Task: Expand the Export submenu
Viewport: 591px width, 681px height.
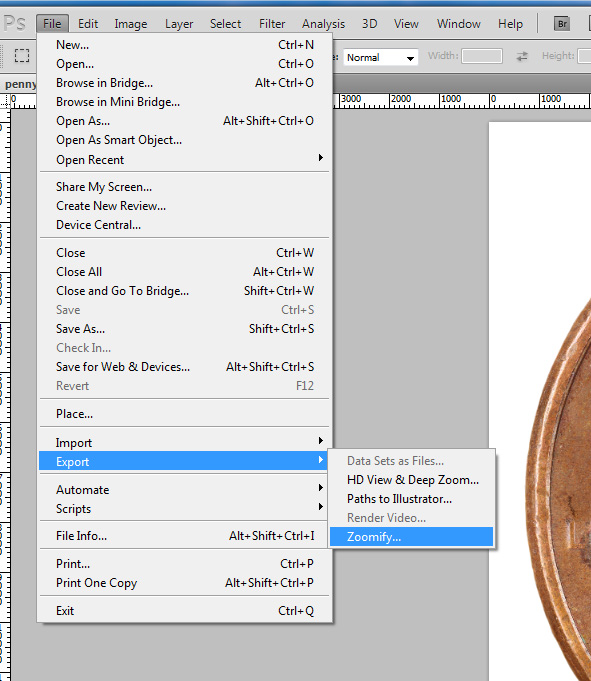Action: pos(183,461)
